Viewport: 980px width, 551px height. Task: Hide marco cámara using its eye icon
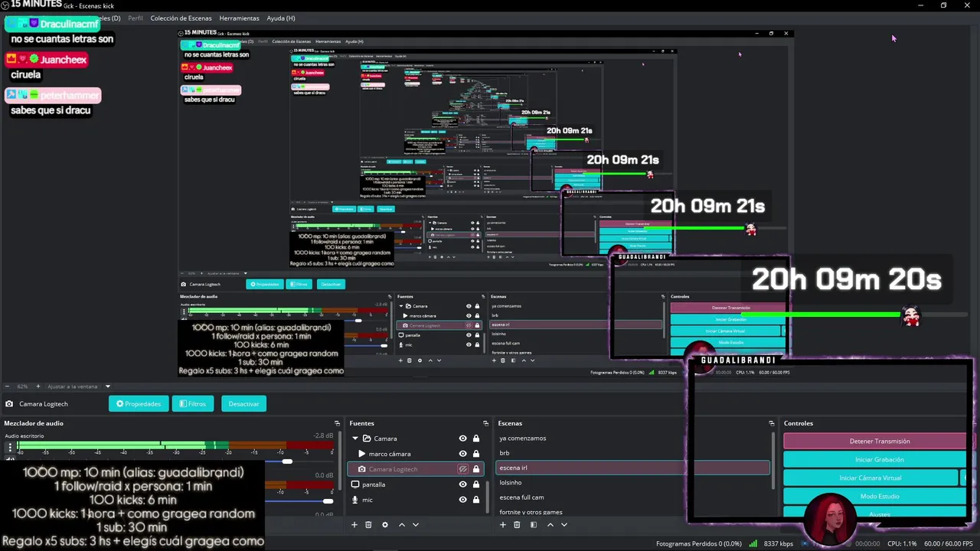(x=462, y=454)
